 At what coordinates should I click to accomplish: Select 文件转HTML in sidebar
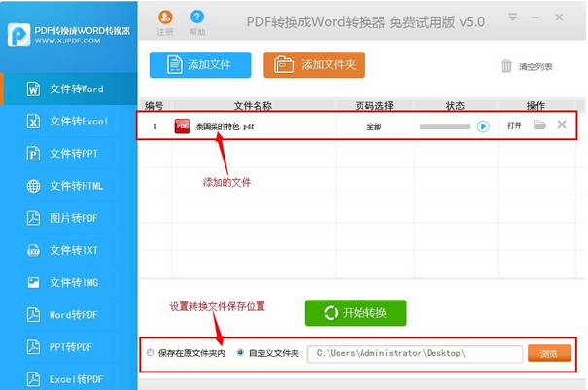pos(69,186)
